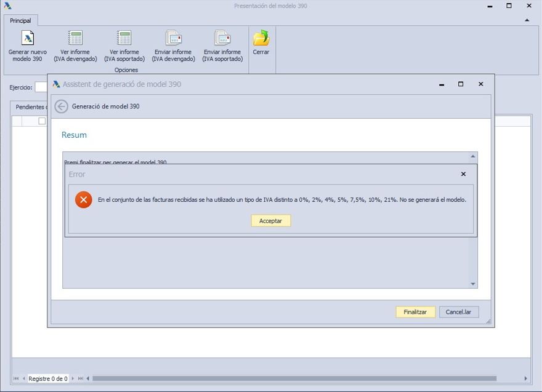542x392 pixels.
Task: Click Generar nuevo modelo 390 icon
Action: click(28, 38)
